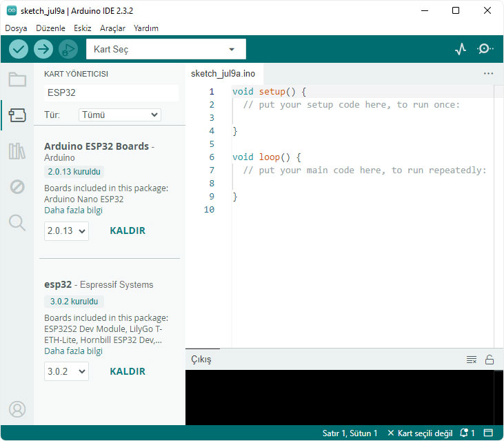Click the 'esp32' package title
The width and height of the screenshot is (504, 441).
(58, 284)
